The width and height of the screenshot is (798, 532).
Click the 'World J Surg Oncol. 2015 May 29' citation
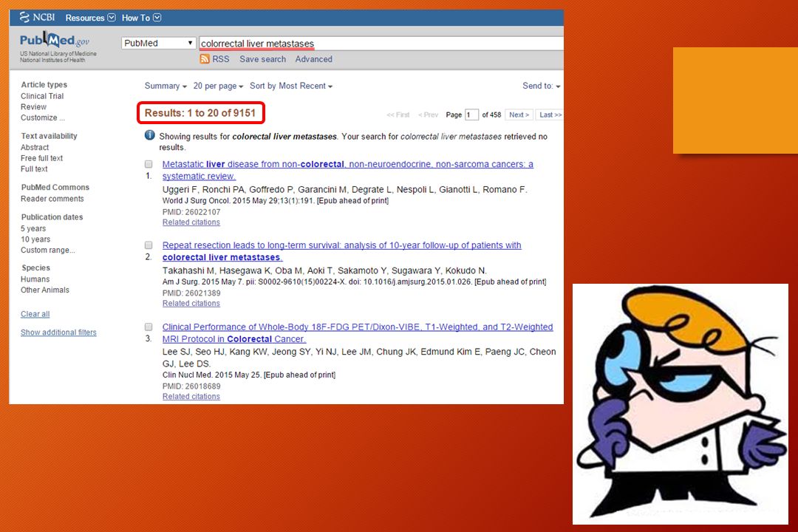point(276,200)
